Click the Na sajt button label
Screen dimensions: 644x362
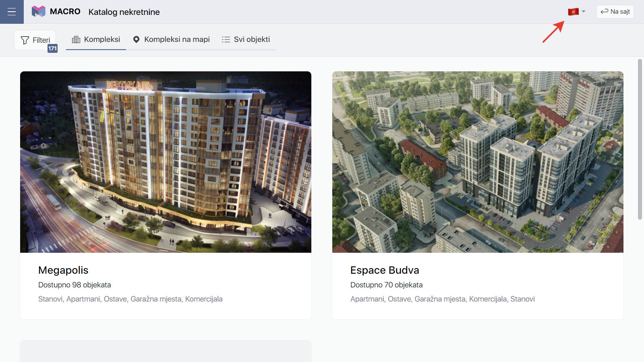[620, 12]
